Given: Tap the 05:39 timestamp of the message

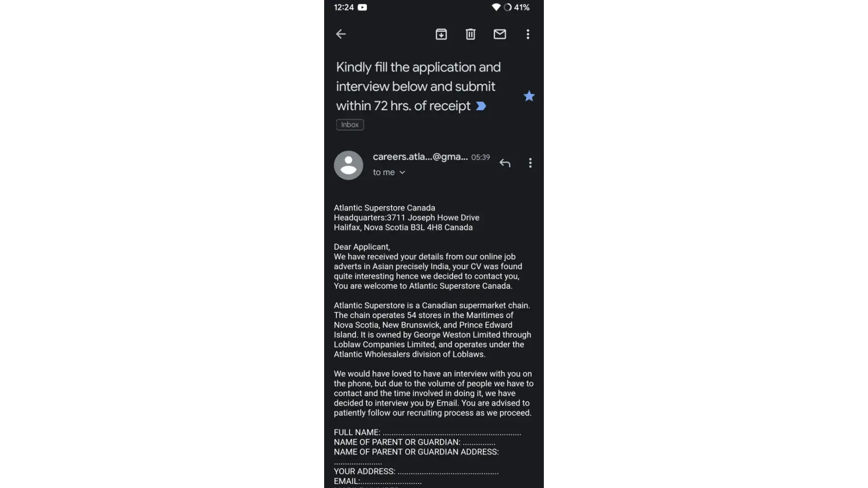Looking at the screenshot, I should 480,157.
